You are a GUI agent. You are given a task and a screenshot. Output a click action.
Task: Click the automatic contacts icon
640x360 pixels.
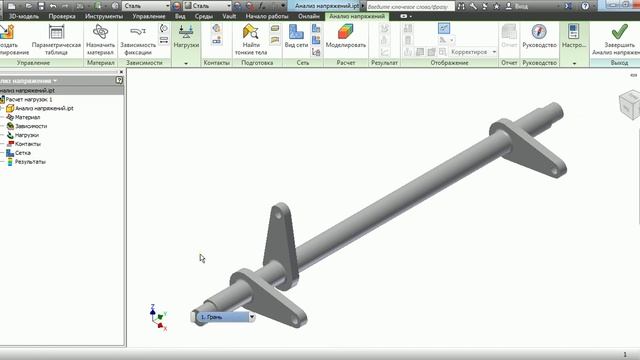click(216, 29)
